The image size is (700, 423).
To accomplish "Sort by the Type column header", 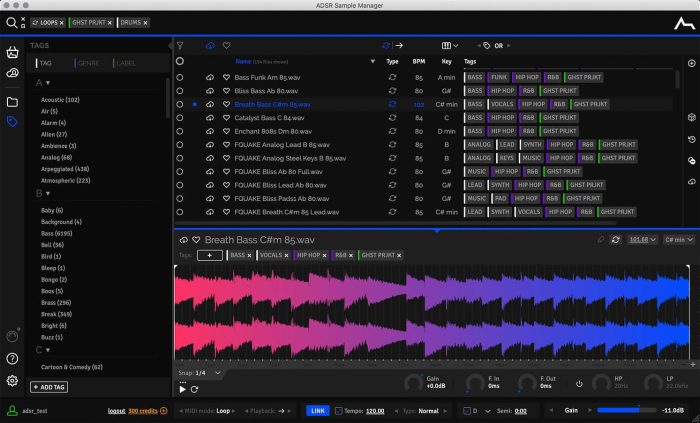I will (x=392, y=62).
